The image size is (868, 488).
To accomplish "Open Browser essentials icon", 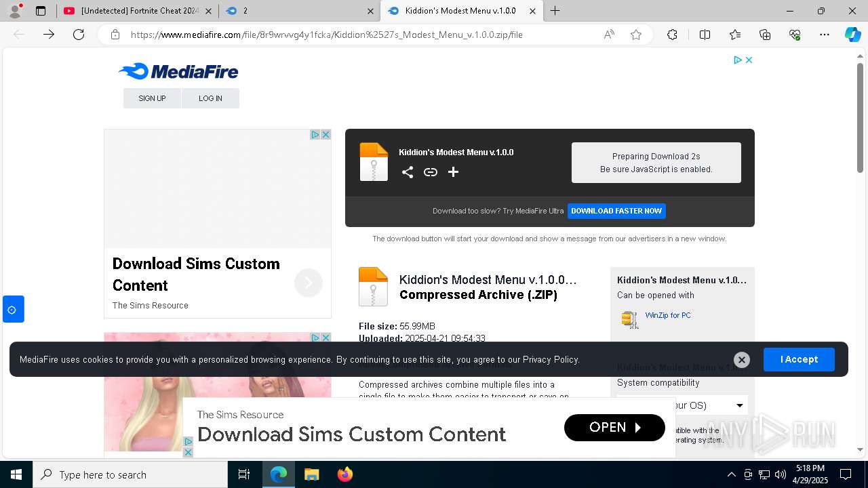I will pos(795,35).
